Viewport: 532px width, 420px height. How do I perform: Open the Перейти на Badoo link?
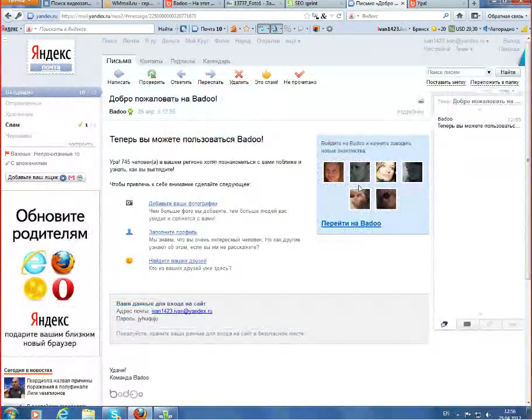pos(351,223)
